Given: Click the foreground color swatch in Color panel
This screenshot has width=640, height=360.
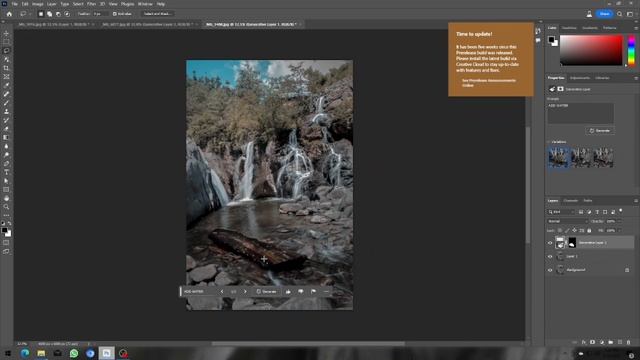Looking at the screenshot, I should click(551, 40).
